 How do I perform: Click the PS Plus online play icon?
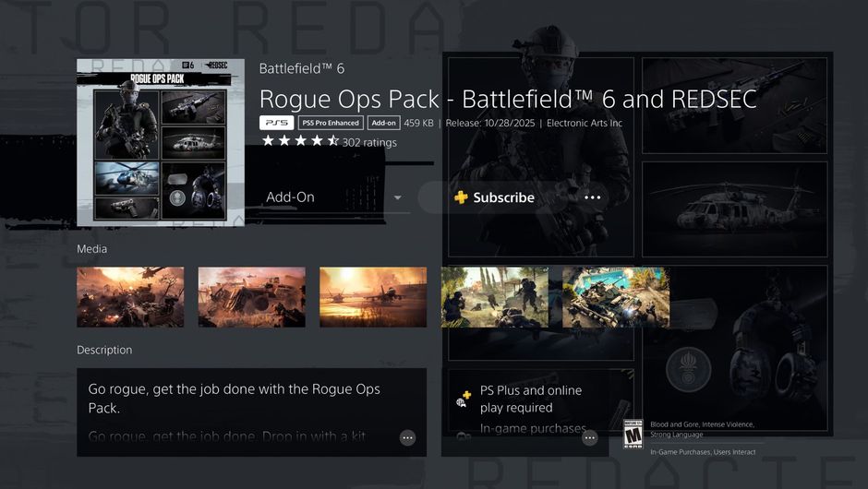tap(464, 399)
